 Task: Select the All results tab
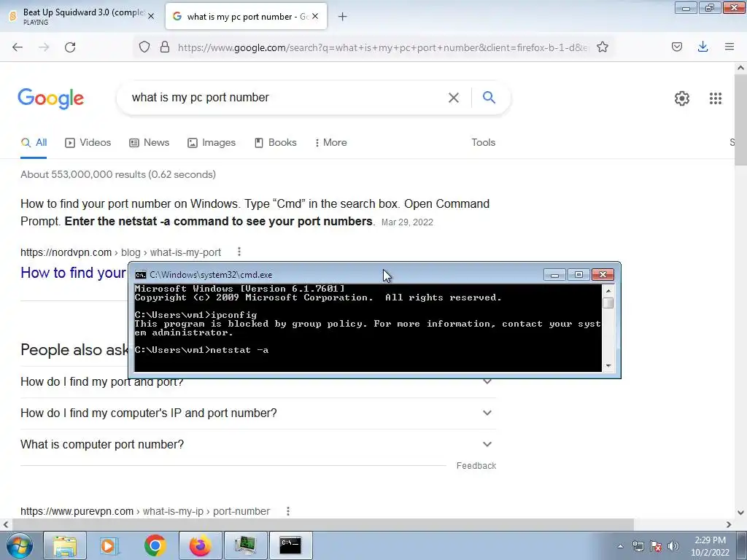pyautogui.click(x=34, y=142)
